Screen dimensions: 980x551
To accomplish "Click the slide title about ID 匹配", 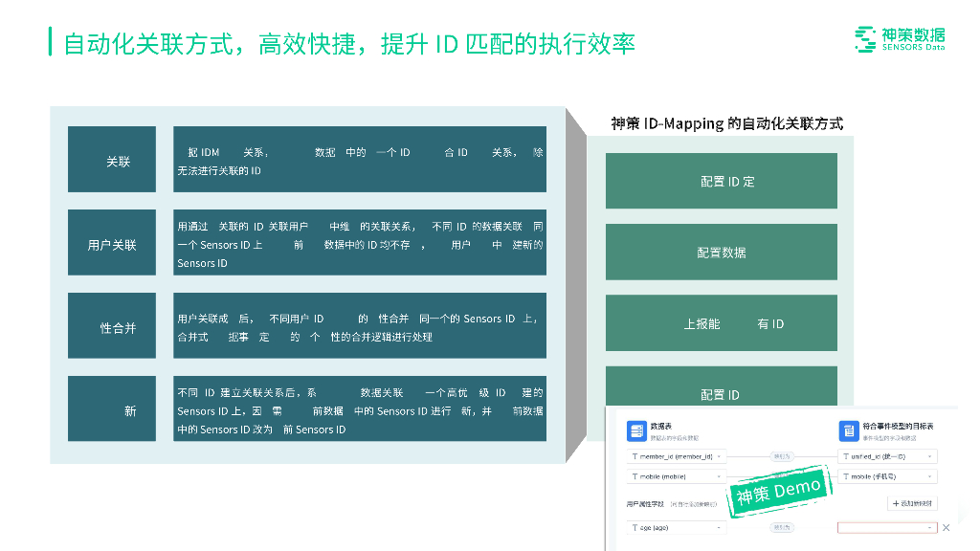I will [349, 44].
